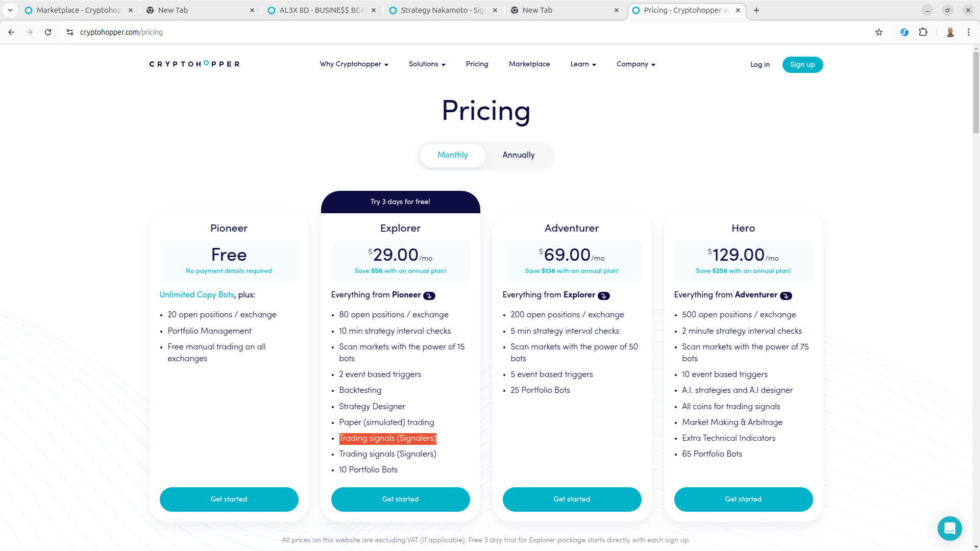Screen dimensions: 980x551
Task: Go to the Marketplace nav item
Action: [x=529, y=64]
